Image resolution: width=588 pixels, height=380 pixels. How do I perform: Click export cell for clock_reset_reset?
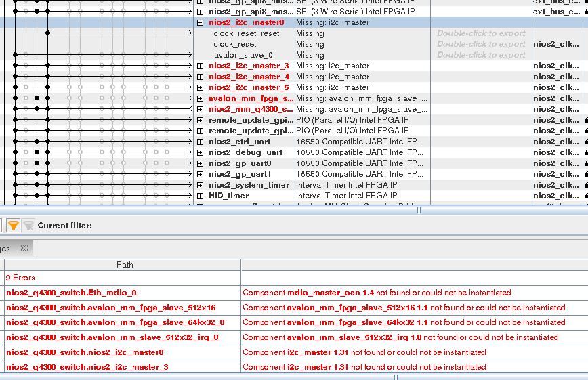[x=481, y=33]
